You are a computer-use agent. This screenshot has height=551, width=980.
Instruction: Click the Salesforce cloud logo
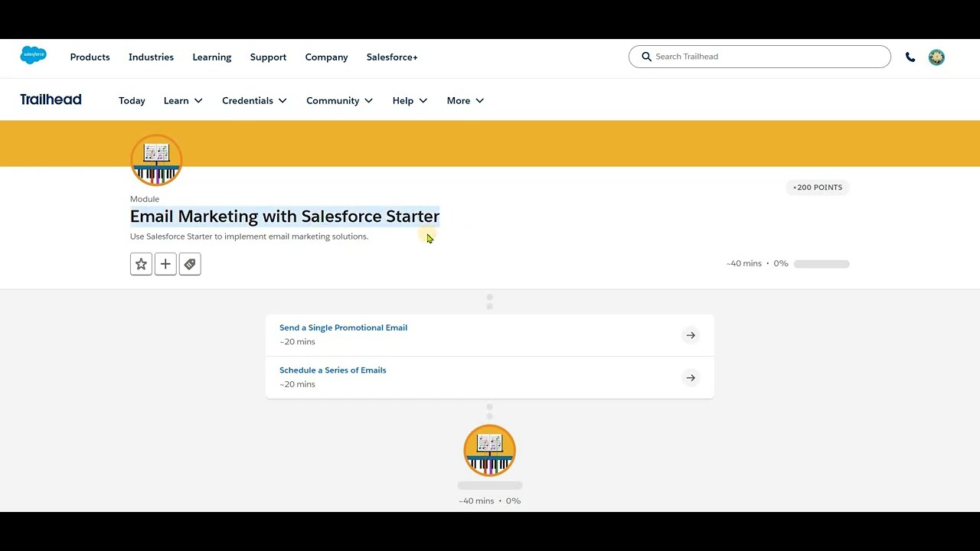point(34,55)
